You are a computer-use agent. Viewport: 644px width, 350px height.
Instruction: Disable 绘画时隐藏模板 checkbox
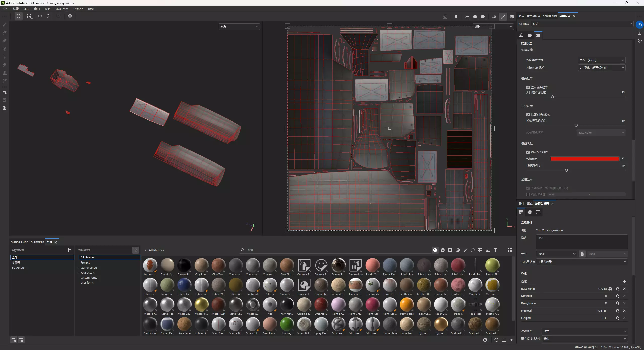pyautogui.click(x=528, y=115)
